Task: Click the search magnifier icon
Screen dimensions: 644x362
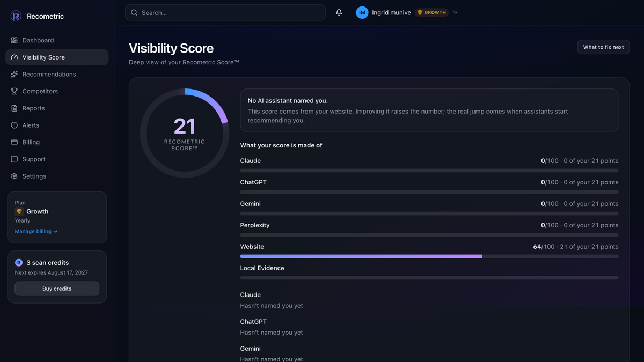Action: click(x=134, y=12)
